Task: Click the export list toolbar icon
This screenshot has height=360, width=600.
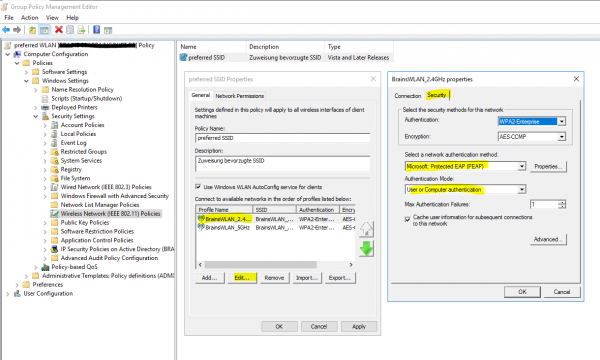Action: [x=81, y=30]
